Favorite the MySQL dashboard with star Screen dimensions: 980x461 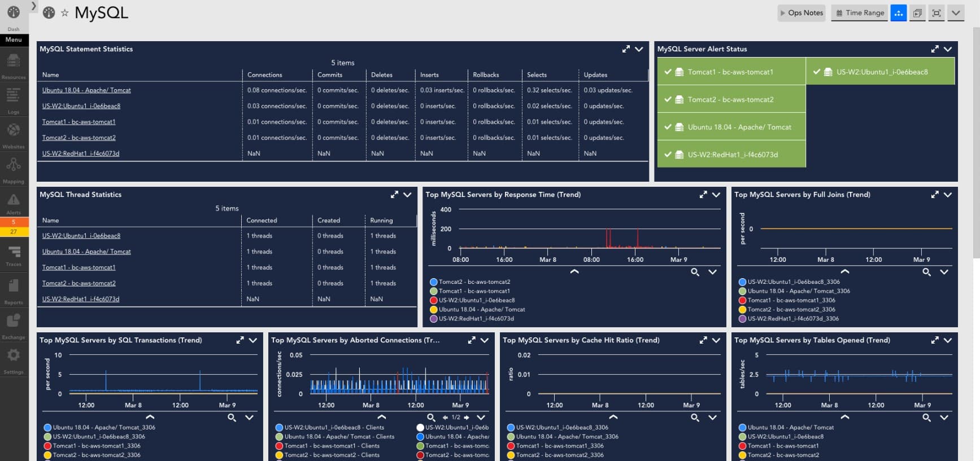click(x=65, y=13)
